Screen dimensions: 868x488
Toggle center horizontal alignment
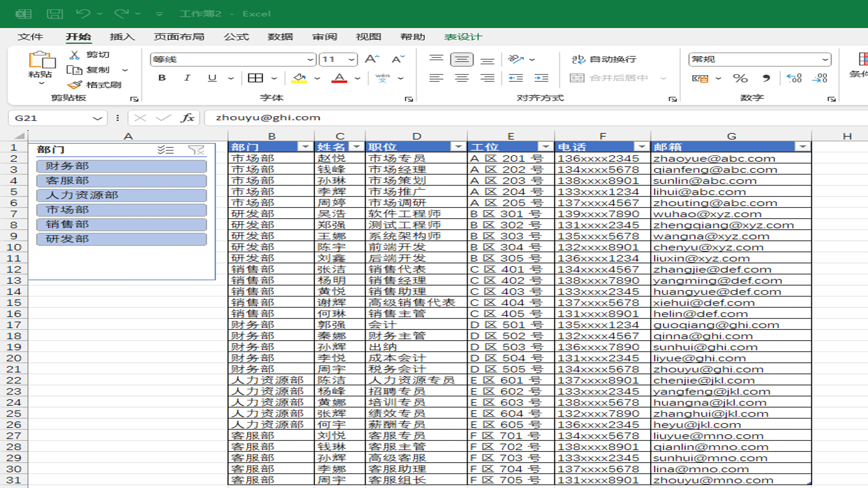tap(462, 78)
